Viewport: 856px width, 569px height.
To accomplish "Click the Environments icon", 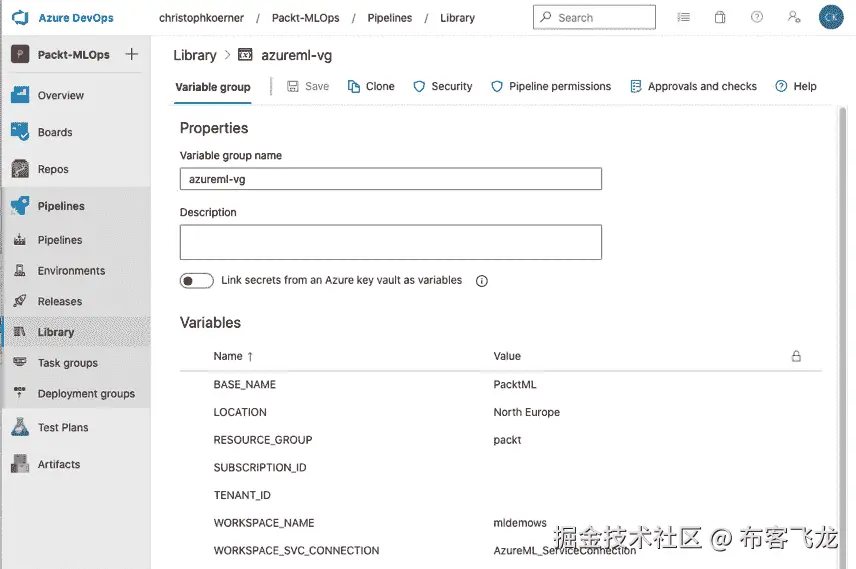I will click(x=20, y=270).
